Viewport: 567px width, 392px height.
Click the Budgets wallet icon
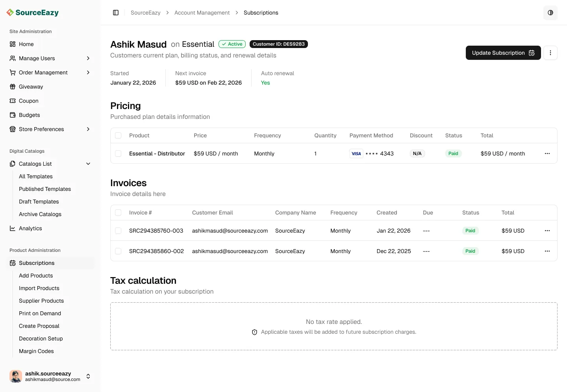(13, 115)
